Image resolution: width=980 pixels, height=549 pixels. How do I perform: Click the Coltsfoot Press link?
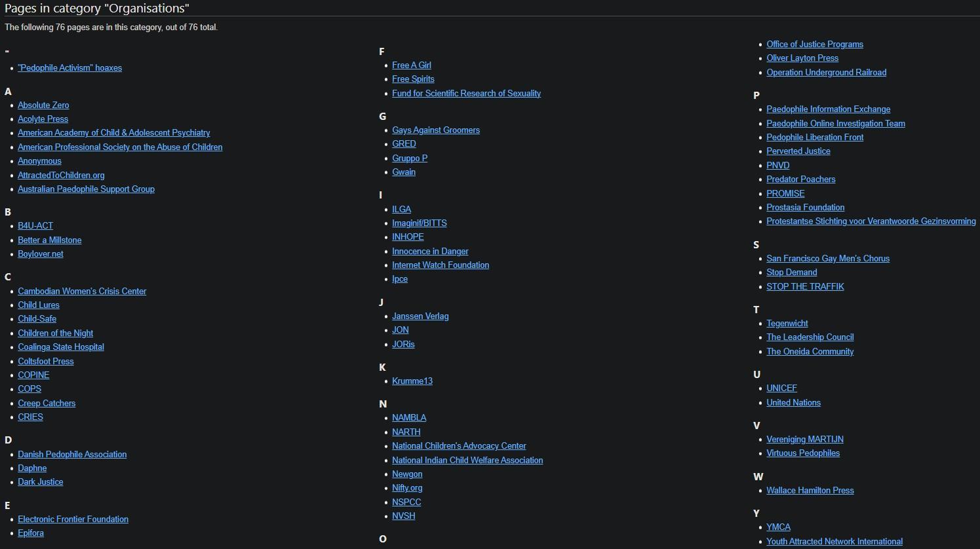coord(46,361)
